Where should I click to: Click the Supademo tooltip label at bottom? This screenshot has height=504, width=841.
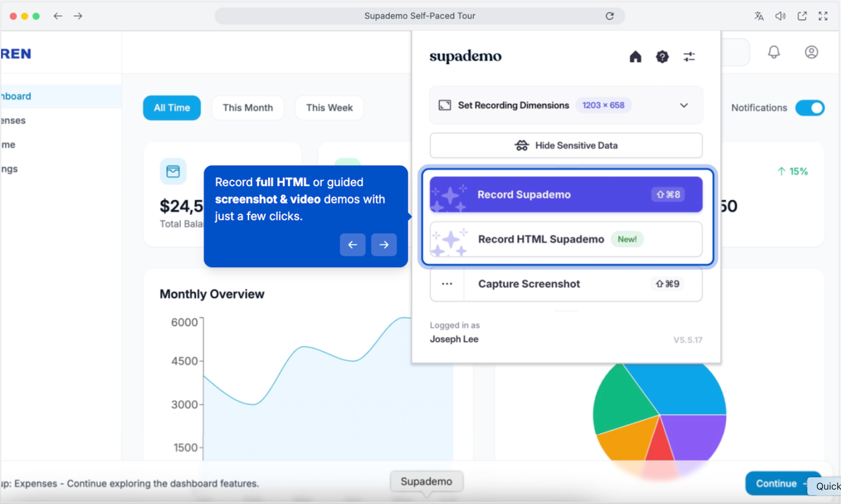[426, 481]
